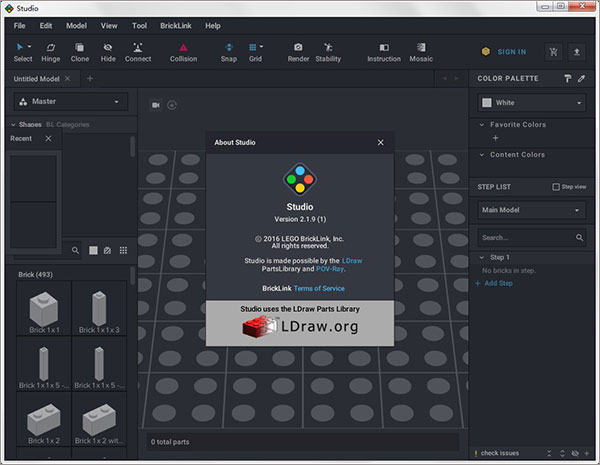Select the Brick 1 x 2 thumbnail
Image resolution: width=600 pixels, height=465 pixels.
tap(44, 419)
